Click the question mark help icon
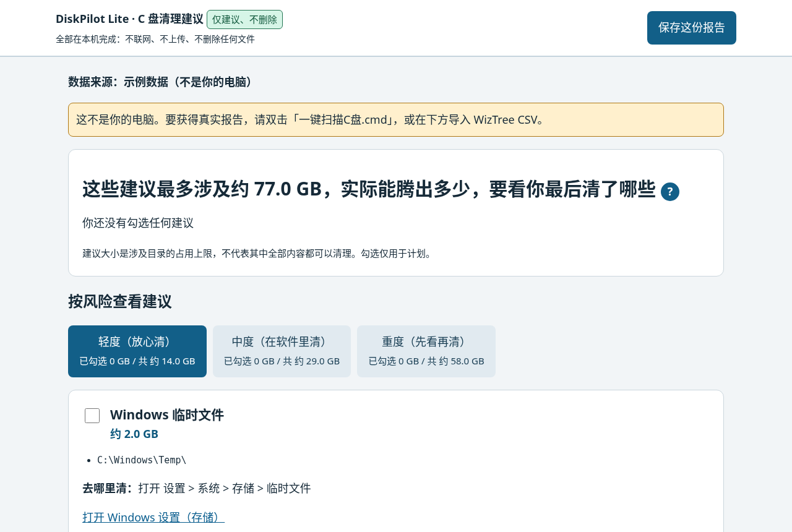Image resolution: width=792 pixels, height=532 pixels. pyautogui.click(x=670, y=192)
